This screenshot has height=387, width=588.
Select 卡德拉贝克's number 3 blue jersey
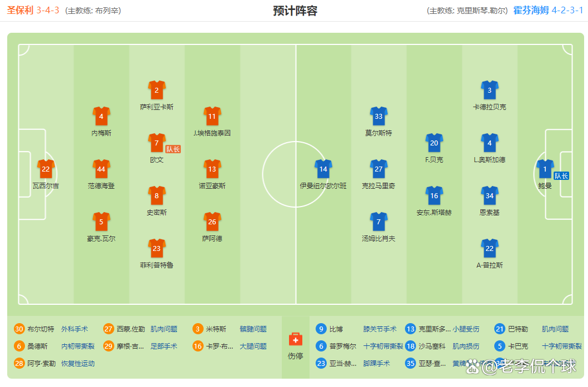click(489, 90)
